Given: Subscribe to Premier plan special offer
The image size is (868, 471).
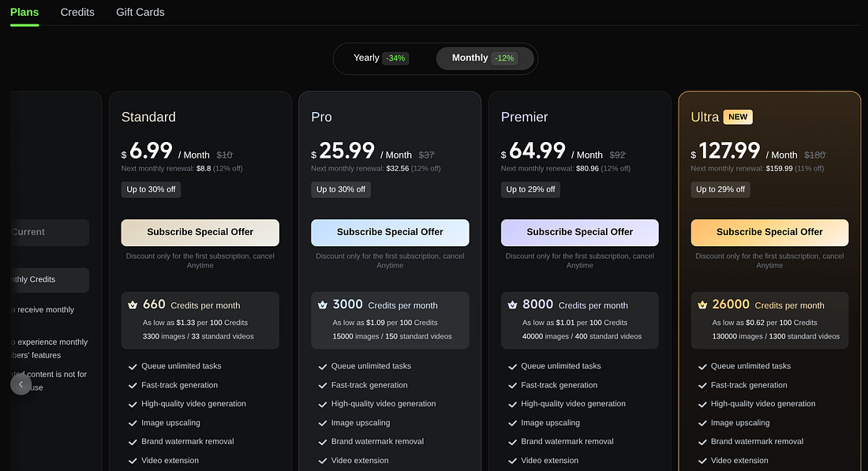Looking at the screenshot, I should 580,233.
